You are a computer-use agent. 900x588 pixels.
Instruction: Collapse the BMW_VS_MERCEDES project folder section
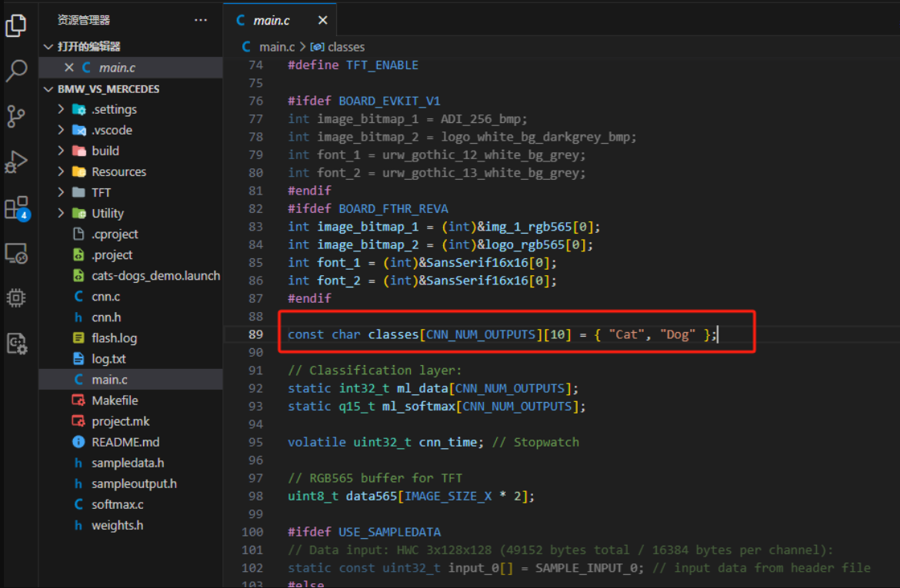click(48, 89)
